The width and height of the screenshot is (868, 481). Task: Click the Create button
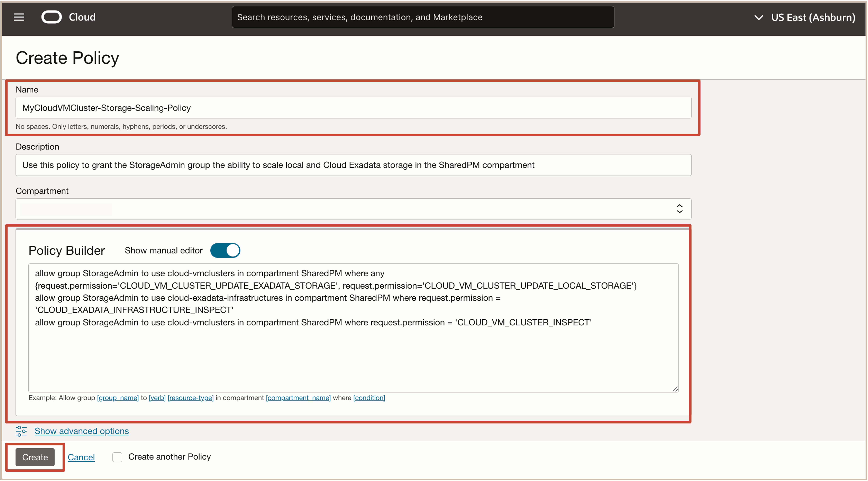point(35,457)
